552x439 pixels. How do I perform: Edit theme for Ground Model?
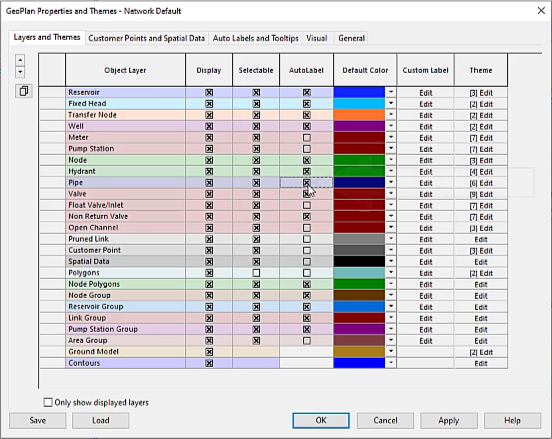(481, 352)
